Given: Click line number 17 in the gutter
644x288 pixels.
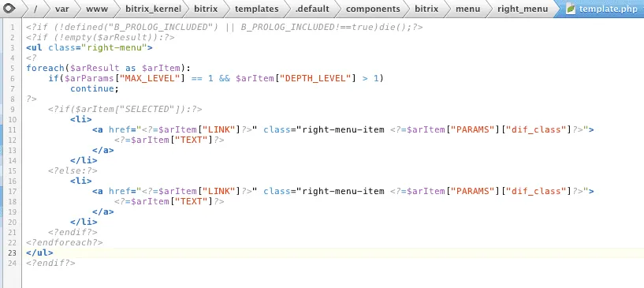Looking at the screenshot, I should (12, 192).
